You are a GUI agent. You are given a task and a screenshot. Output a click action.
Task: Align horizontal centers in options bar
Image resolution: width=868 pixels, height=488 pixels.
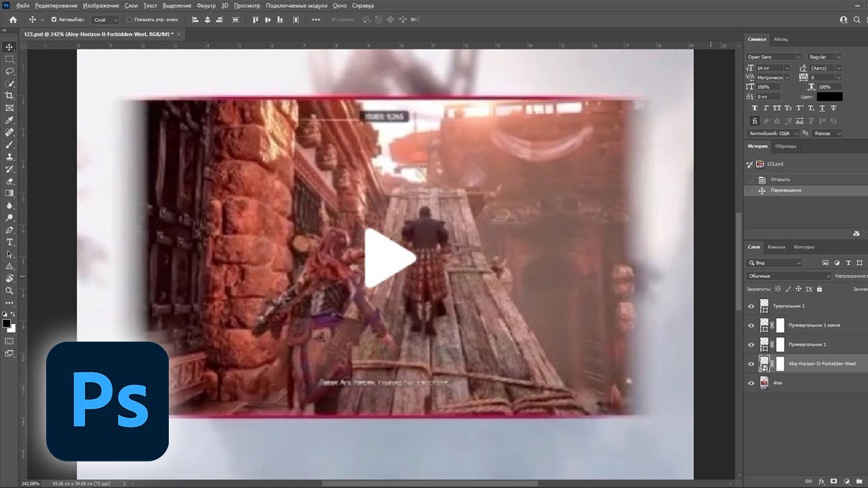[208, 20]
